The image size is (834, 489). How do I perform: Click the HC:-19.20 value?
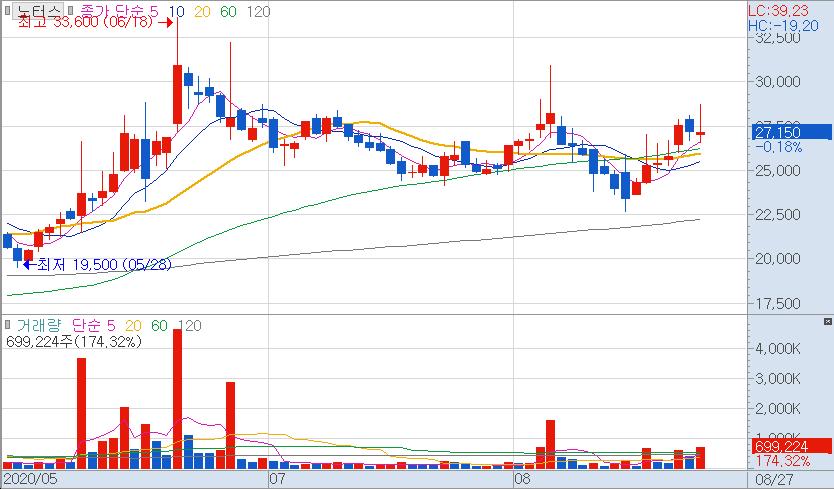tap(783, 26)
